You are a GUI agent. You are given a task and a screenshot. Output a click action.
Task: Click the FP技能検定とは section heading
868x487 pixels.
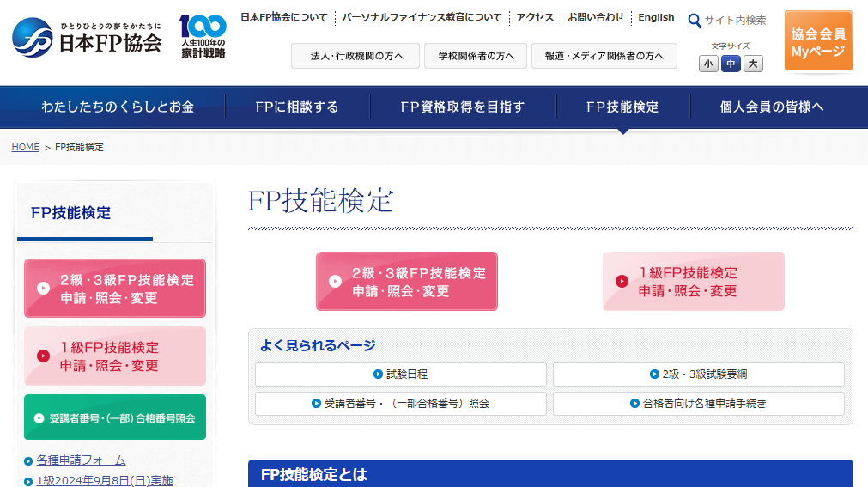[314, 475]
